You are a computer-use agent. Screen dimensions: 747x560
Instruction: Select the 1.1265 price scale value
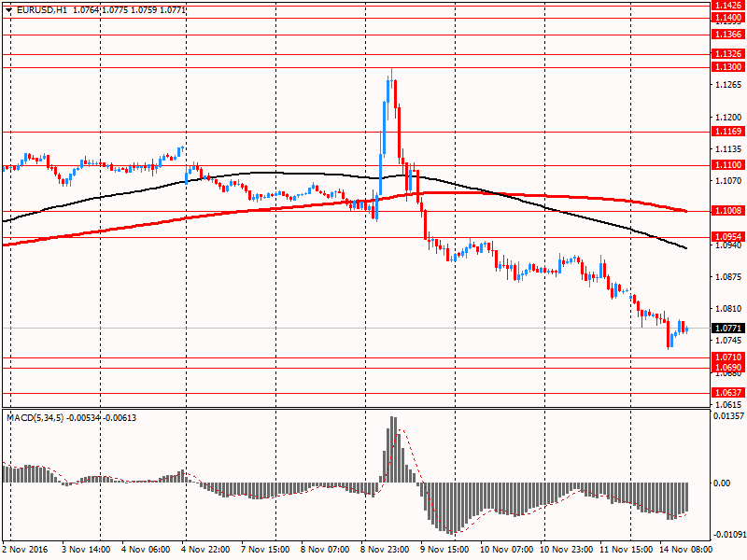pyautogui.click(x=728, y=85)
